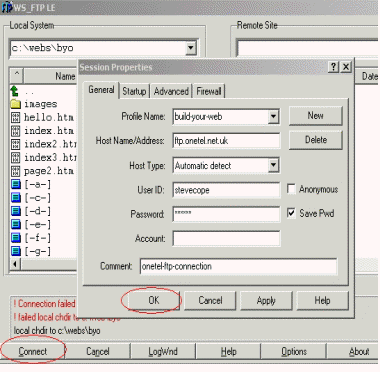Select the index.htm file name
This screenshot has width=380, height=372.
[49, 131]
